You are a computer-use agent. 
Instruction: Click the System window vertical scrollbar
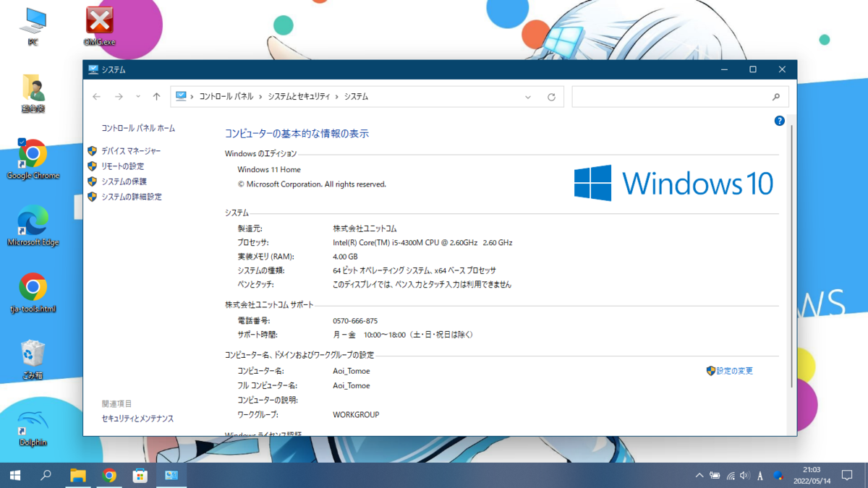[793, 257]
